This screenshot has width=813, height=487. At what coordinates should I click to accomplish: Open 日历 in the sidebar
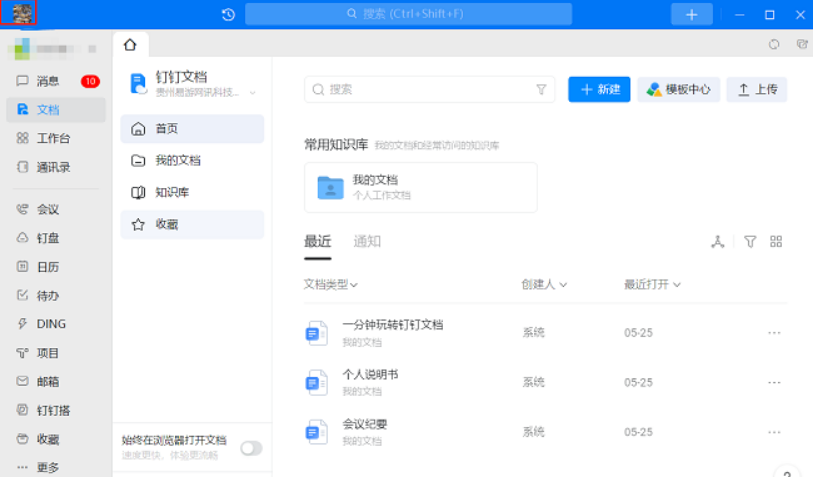click(x=56, y=267)
